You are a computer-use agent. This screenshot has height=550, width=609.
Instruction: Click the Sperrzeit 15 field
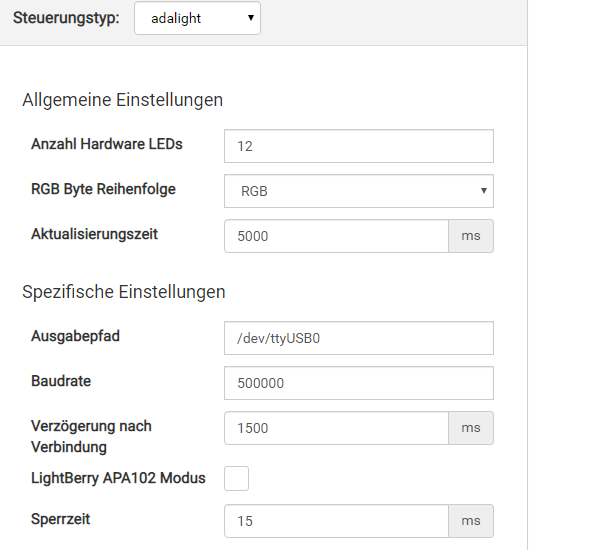336,521
